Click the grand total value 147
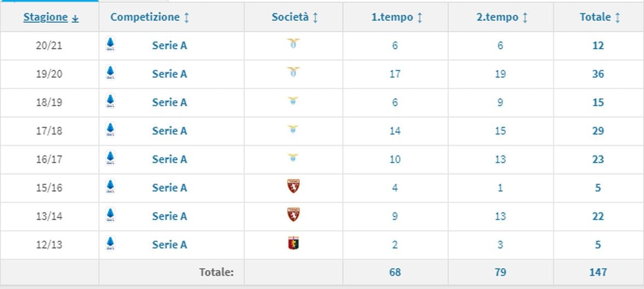The image size is (644, 289). tap(598, 272)
